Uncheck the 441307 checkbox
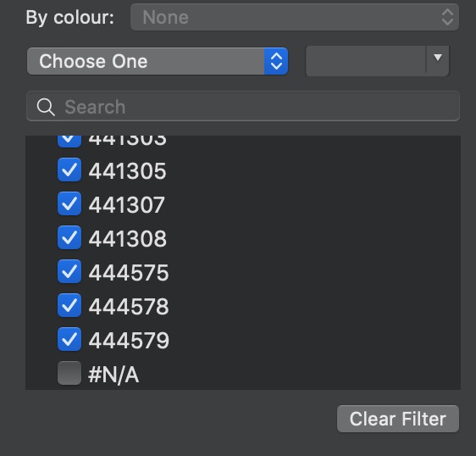The height and width of the screenshot is (456, 476). tap(69, 203)
